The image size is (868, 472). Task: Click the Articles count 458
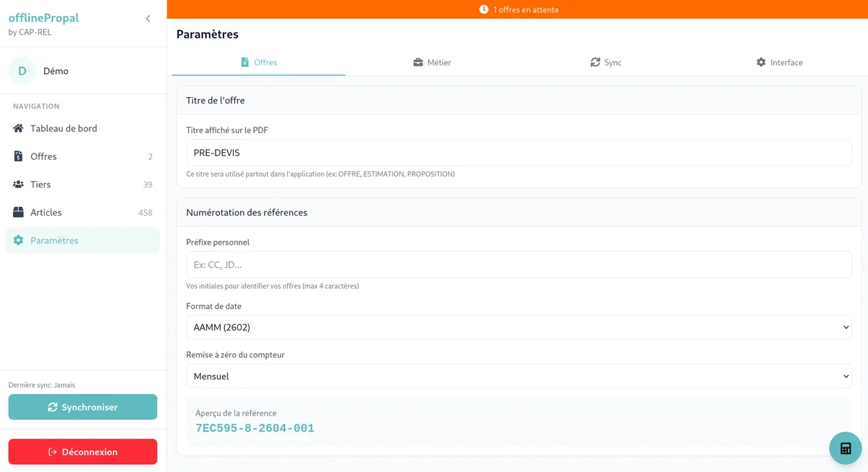point(145,213)
